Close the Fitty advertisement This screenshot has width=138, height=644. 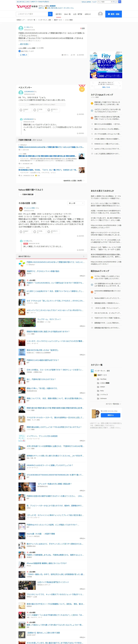coord(121,52)
